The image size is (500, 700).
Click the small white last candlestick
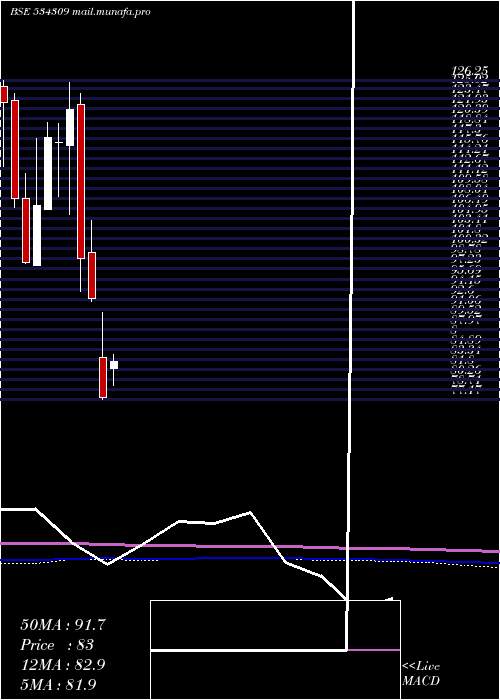(114, 365)
